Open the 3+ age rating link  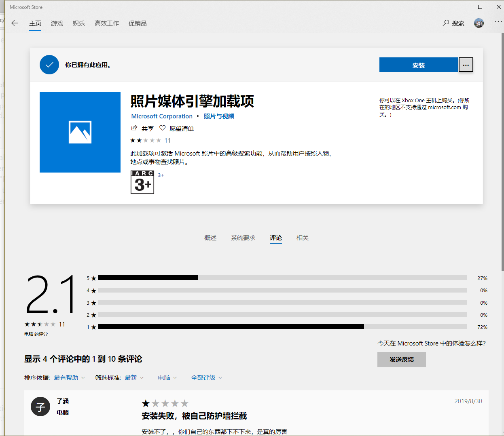pyautogui.click(x=161, y=175)
